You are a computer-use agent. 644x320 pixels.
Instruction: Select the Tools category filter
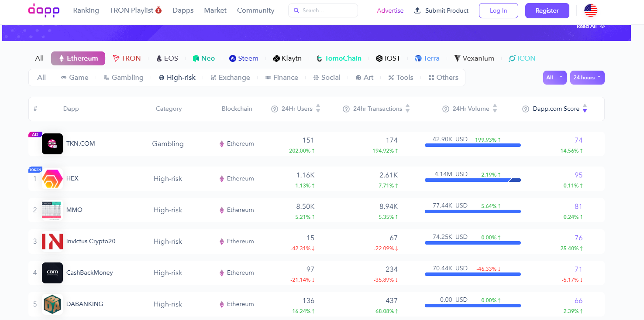pyautogui.click(x=400, y=78)
